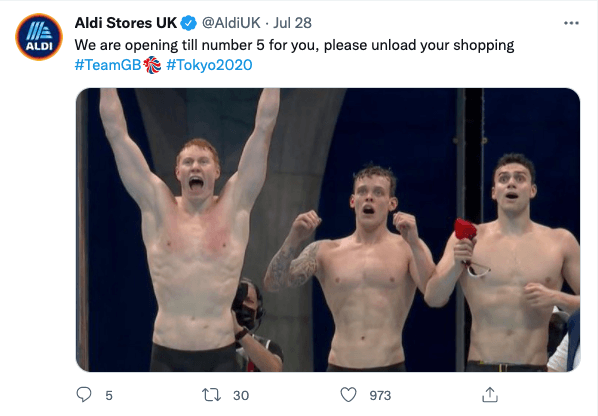
Task: Open the Jul 28 timestamp link
Action: pos(293,23)
